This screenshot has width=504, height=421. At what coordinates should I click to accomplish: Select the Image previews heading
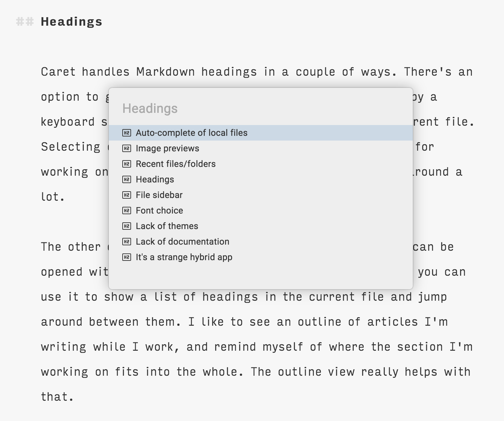(x=167, y=148)
